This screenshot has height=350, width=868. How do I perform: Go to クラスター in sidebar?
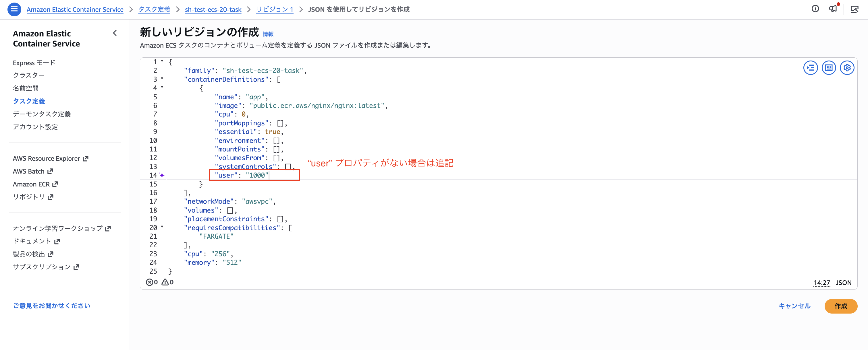[x=29, y=75]
